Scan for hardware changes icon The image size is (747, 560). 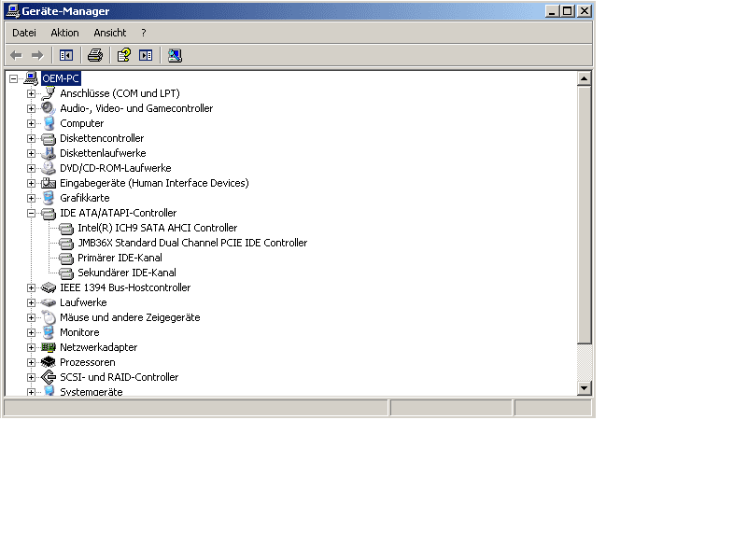pyautogui.click(x=175, y=56)
